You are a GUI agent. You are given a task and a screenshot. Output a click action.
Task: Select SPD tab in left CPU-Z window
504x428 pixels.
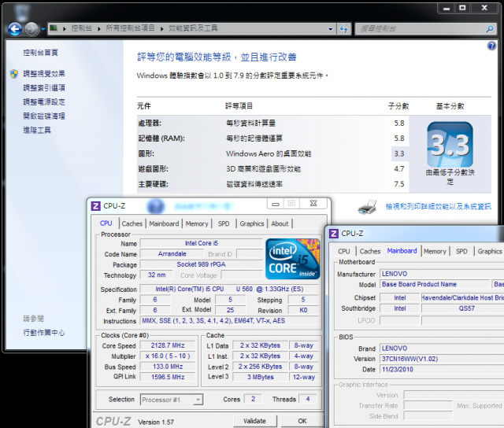pyautogui.click(x=224, y=223)
